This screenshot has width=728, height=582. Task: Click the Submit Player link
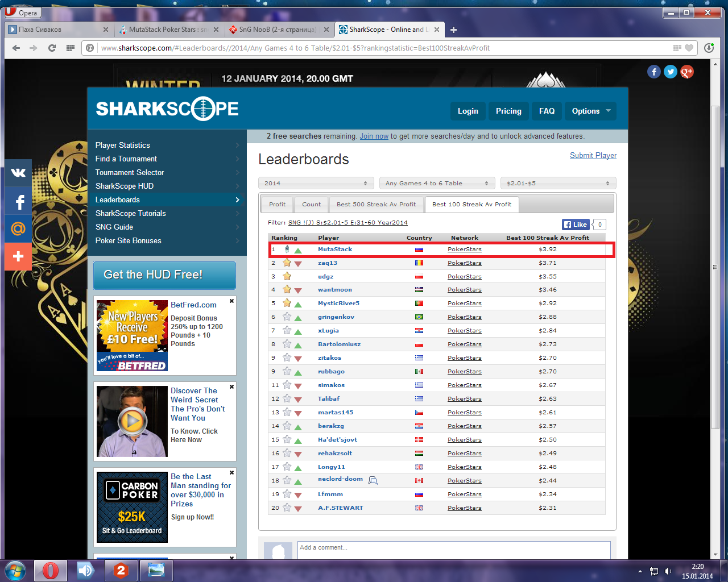point(593,155)
